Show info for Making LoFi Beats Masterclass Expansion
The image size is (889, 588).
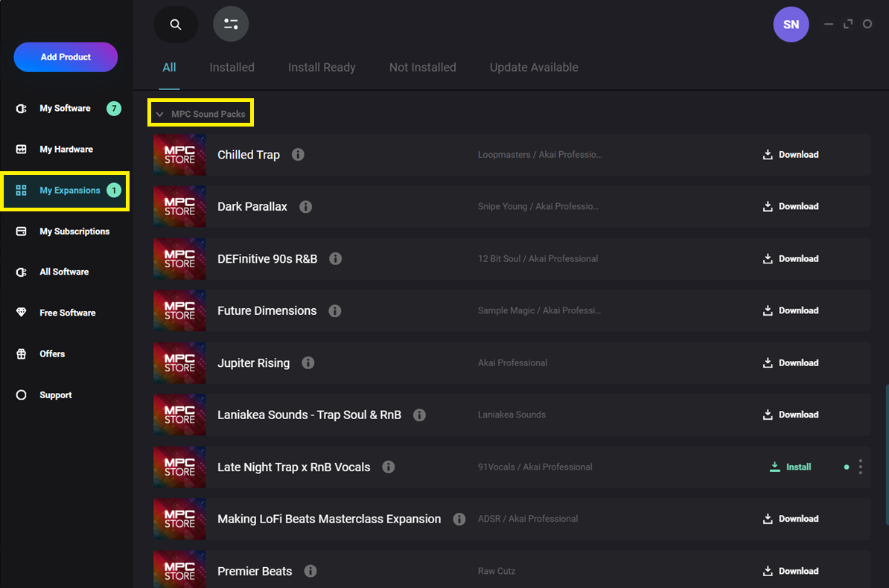pyautogui.click(x=459, y=519)
